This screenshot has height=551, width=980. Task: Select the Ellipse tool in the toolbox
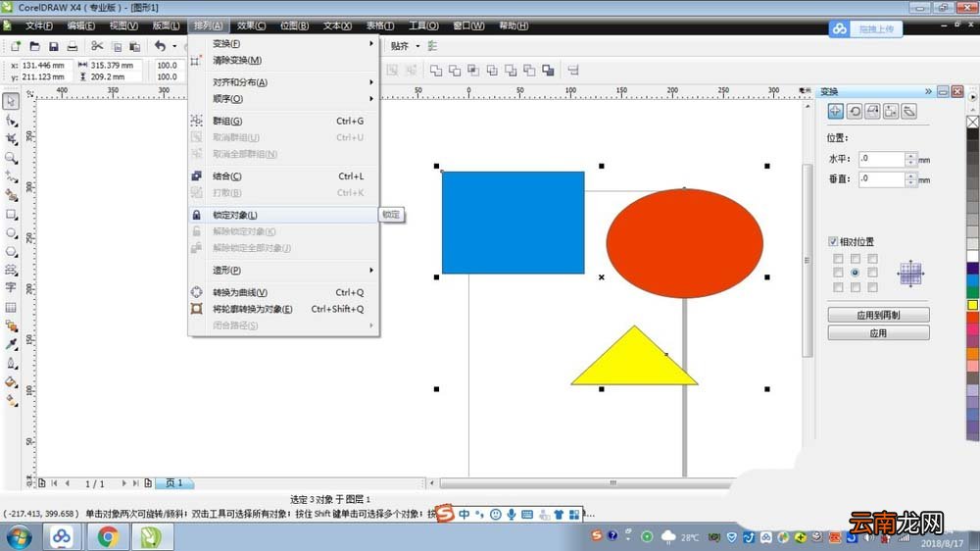pyautogui.click(x=11, y=232)
